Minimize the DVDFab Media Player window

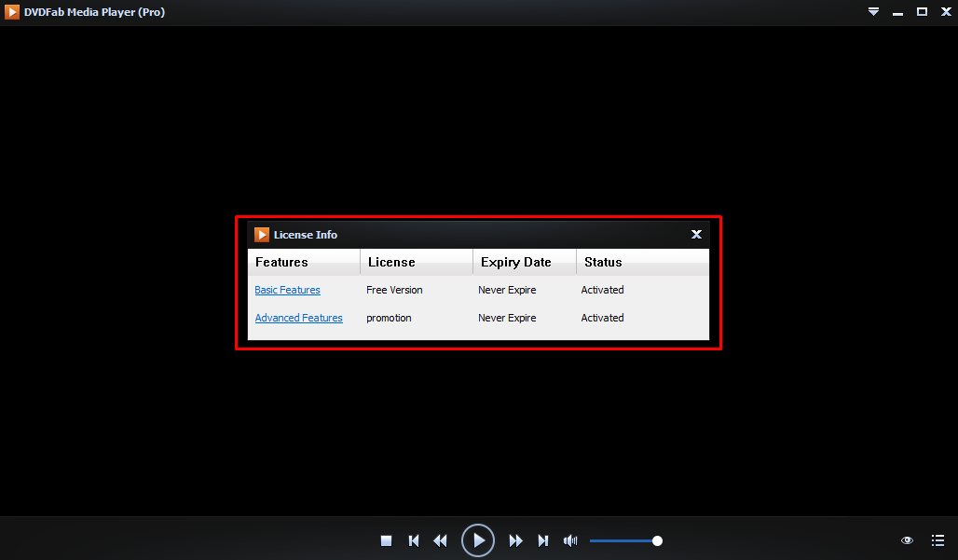tap(897, 13)
